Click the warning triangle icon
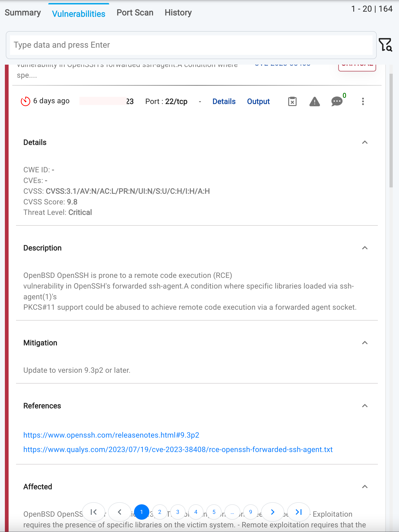 tap(314, 102)
